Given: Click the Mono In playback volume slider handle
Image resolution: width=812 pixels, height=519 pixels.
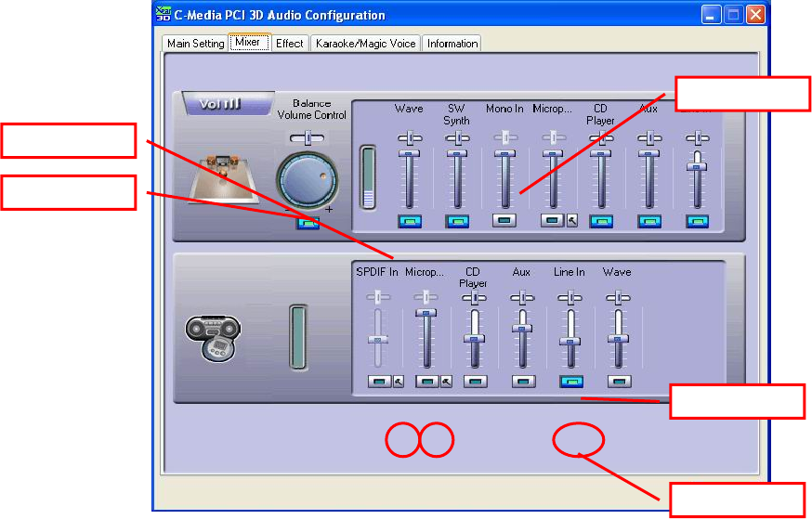Looking at the screenshot, I should [504, 154].
